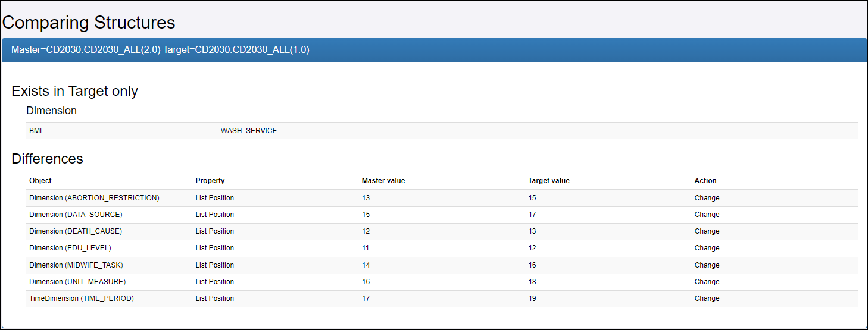Click master value 16 for UNIT_MEASURE
The width and height of the screenshot is (868, 330).
(x=366, y=282)
